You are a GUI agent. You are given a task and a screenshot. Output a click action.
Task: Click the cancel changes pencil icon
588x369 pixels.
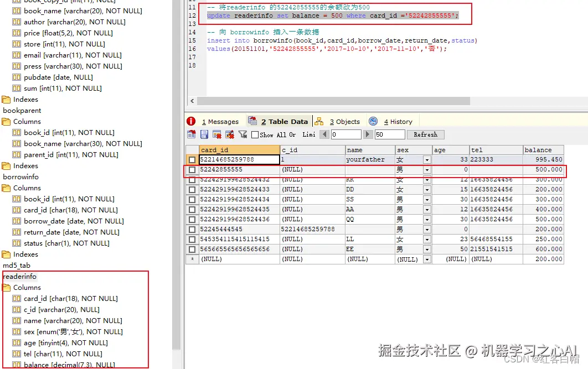click(x=230, y=134)
